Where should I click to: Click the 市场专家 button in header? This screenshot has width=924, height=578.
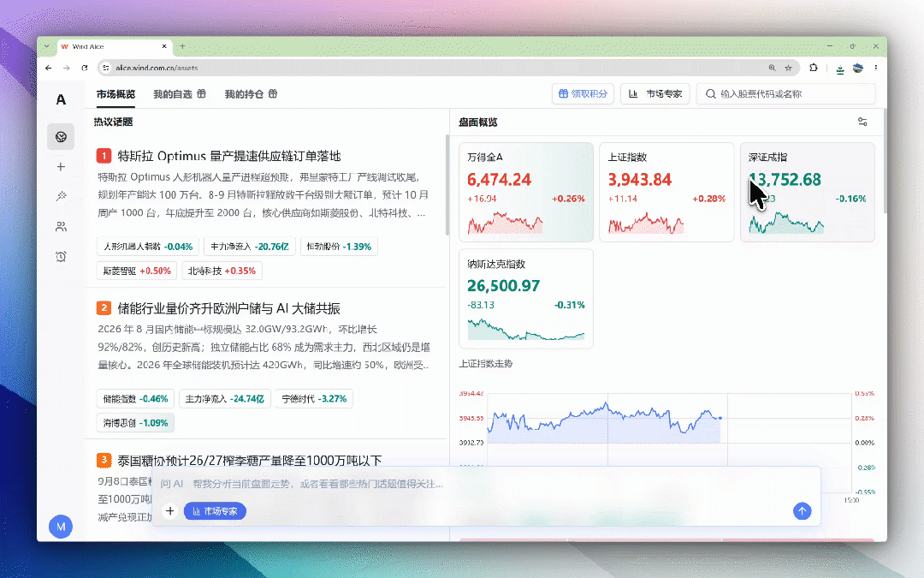click(655, 94)
